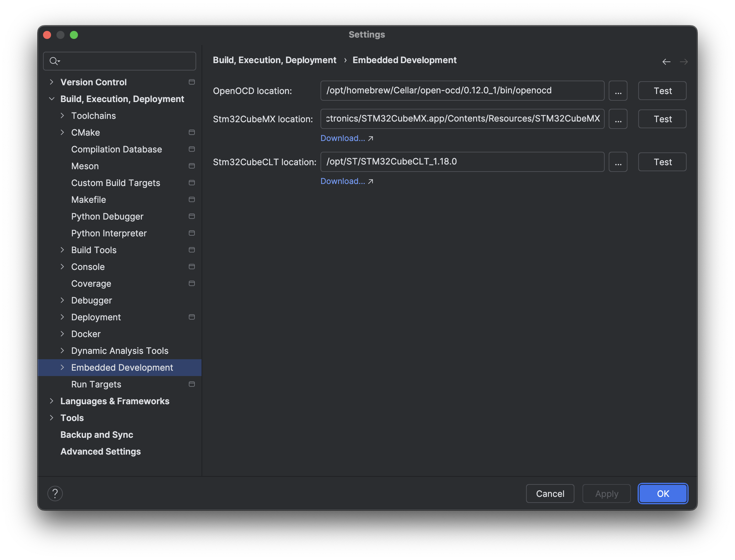Click the Embedded Development breadcrumb

404,60
